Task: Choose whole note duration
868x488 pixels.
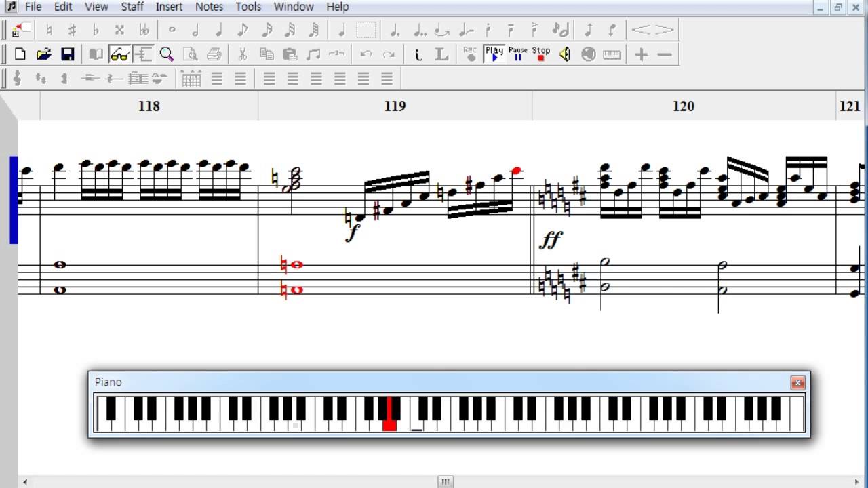Action: tap(172, 30)
